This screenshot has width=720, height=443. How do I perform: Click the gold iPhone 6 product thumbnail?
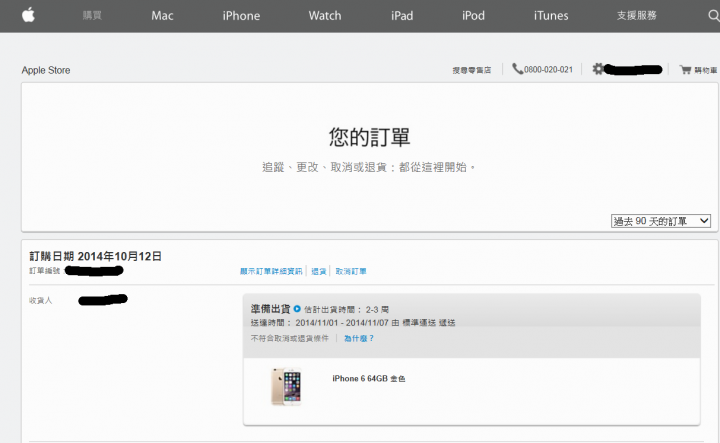(286, 386)
